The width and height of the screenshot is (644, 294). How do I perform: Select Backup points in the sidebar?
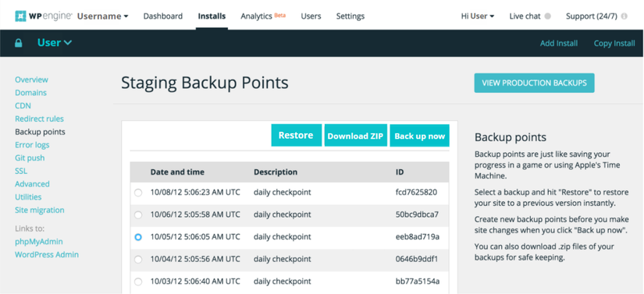41,132
